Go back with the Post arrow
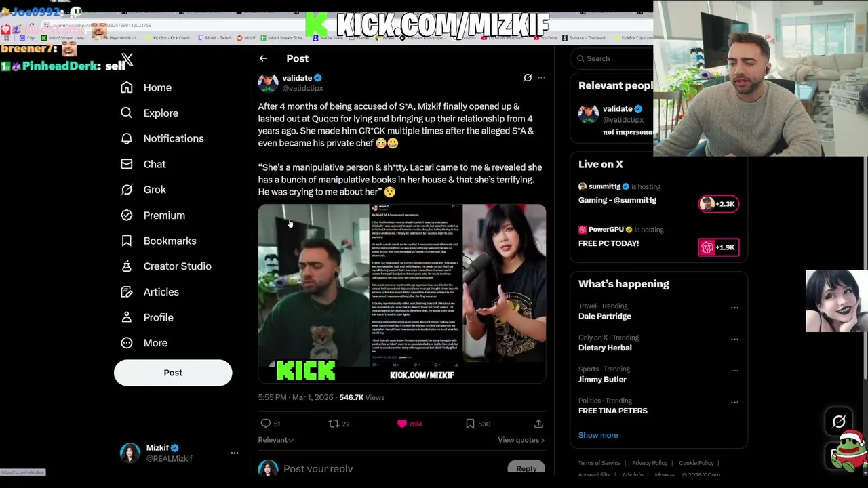 [263, 59]
